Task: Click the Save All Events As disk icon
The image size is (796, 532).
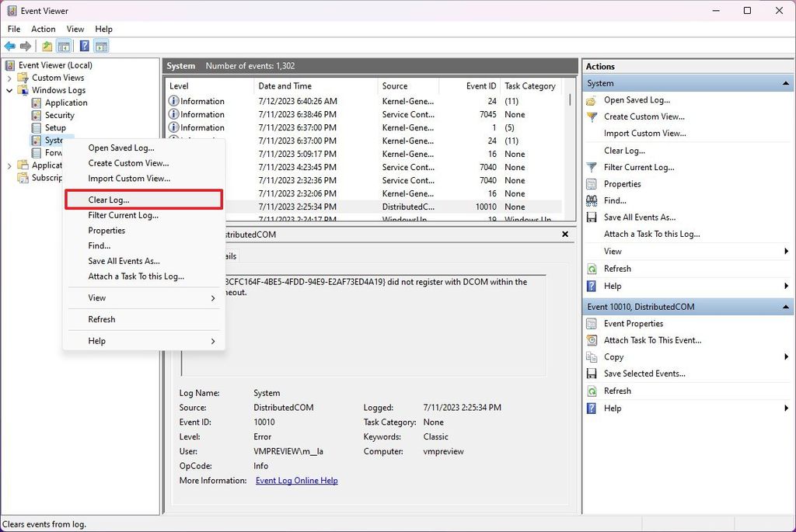Action: click(592, 217)
